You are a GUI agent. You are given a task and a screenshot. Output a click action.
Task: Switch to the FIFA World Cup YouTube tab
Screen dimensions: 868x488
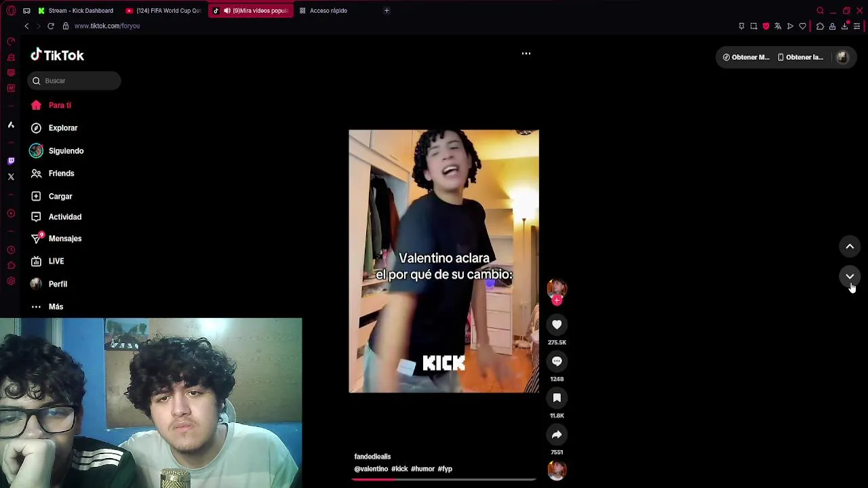coord(163,11)
